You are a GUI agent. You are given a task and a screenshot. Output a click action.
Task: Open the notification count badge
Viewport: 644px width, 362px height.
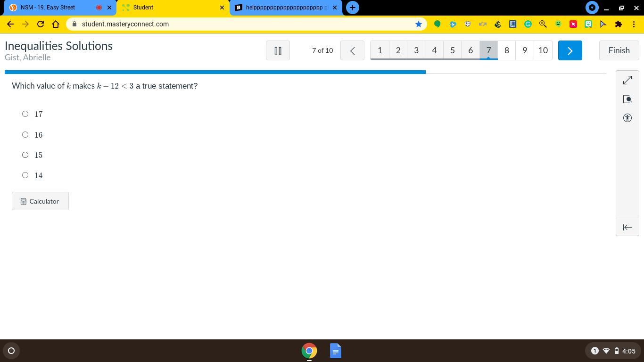[594, 351]
